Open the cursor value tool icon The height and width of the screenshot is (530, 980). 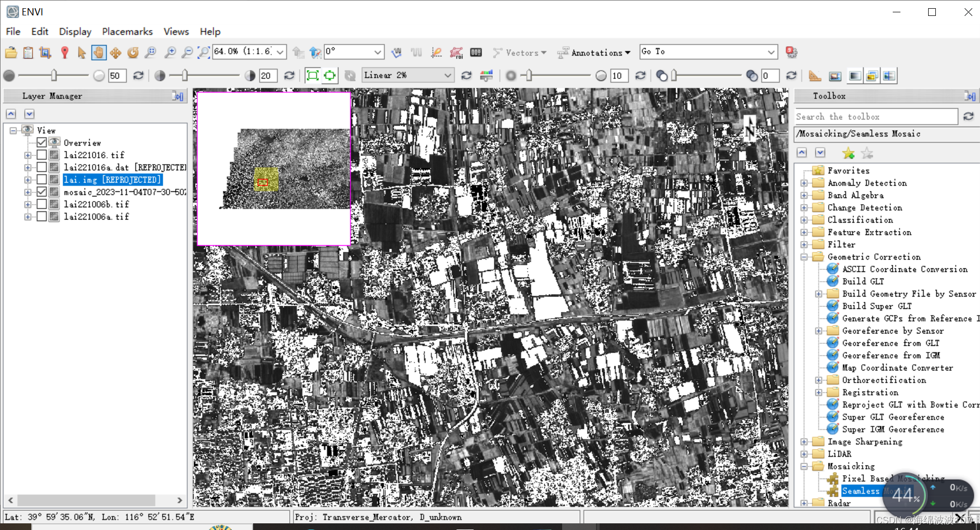tap(476, 52)
